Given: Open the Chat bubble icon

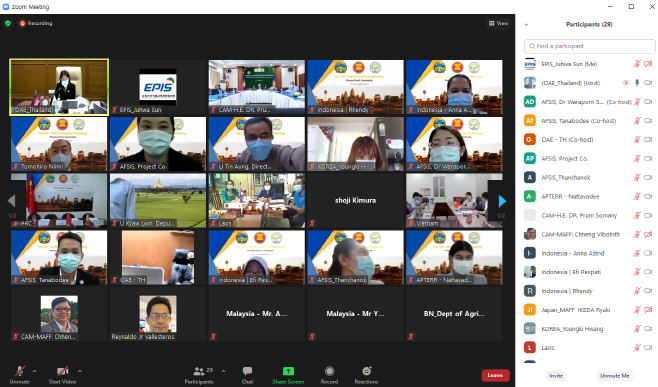Looking at the screenshot, I should point(247,371).
